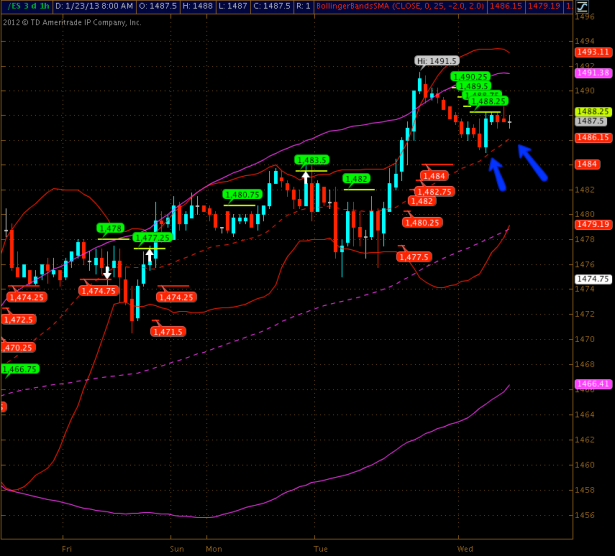Screen dimensions: 615x556
Task: Click the Fri marker on time axis
Action: tap(67, 549)
